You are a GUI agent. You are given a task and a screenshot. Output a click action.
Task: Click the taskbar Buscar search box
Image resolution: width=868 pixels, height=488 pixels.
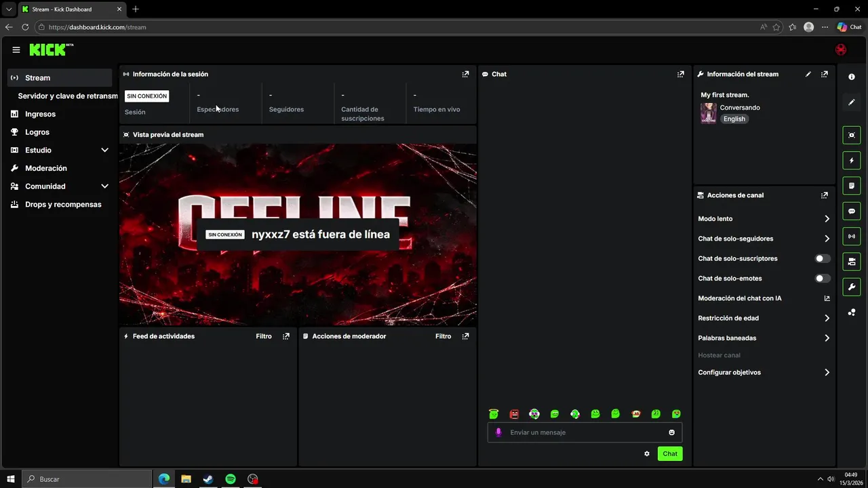(87, 479)
